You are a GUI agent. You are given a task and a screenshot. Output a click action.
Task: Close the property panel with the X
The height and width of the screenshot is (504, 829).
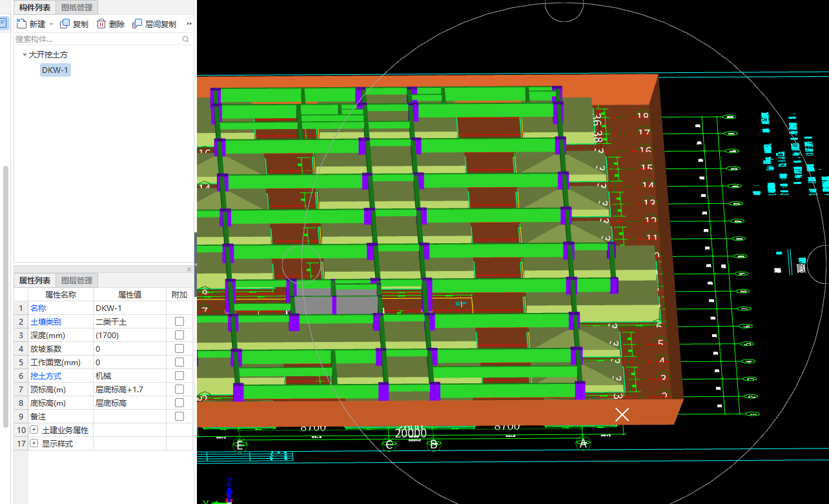tap(189, 269)
